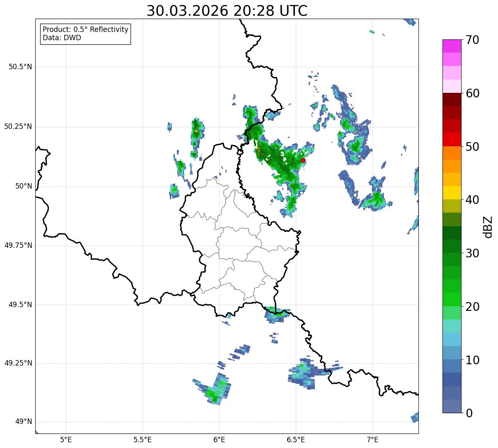498x448 pixels.
Task: Click the latitude label 50°N
Action: pos(24,186)
